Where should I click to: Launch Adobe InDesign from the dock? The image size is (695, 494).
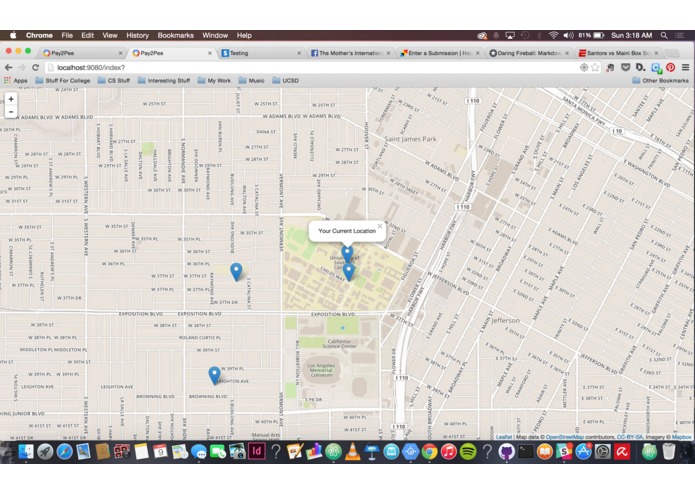tap(256, 452)
